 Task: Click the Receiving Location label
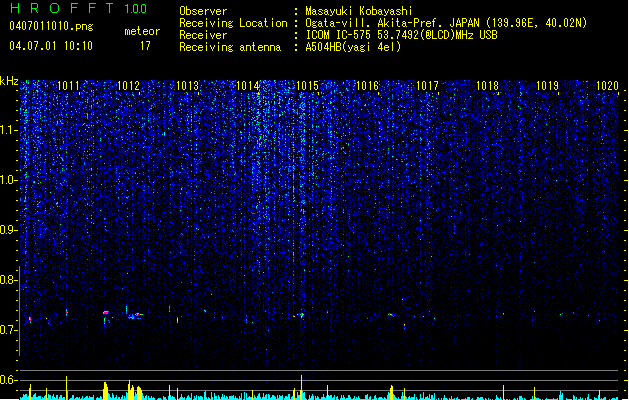(x=233, y=23)
